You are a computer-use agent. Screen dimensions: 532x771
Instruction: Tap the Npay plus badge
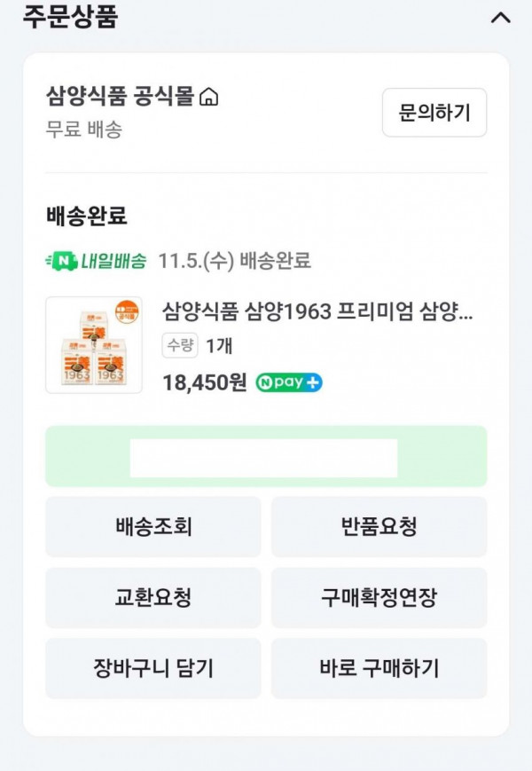tap(289, 383)
